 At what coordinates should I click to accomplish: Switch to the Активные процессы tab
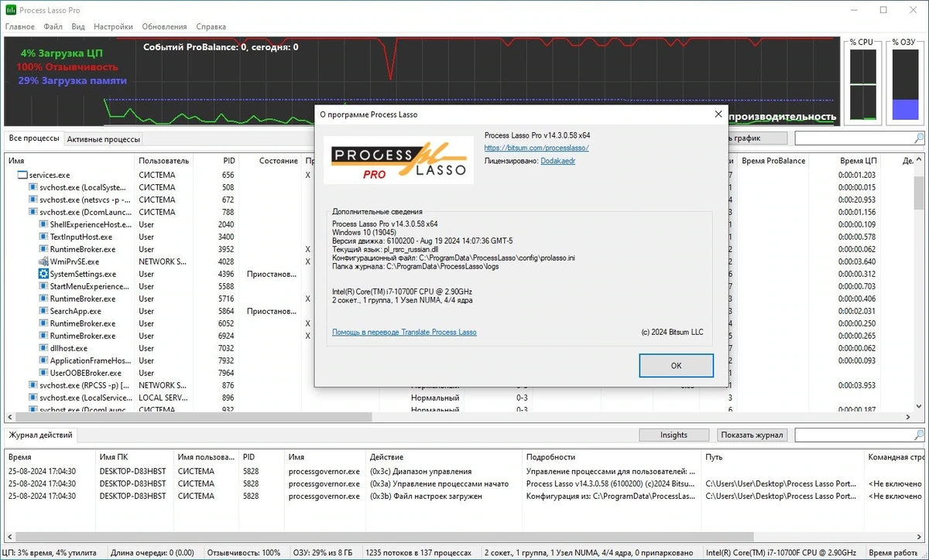click(x=104, y=139)
